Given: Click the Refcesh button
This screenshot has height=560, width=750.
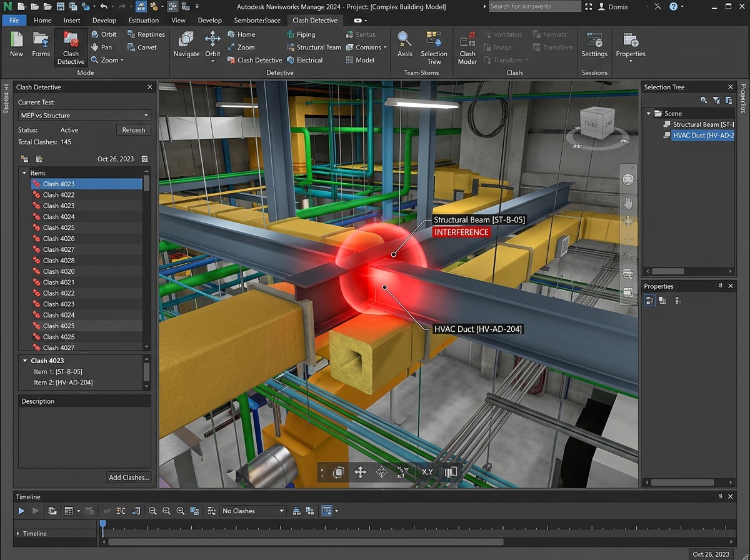Looking at the screenshot, I should (x=134, y=130).
